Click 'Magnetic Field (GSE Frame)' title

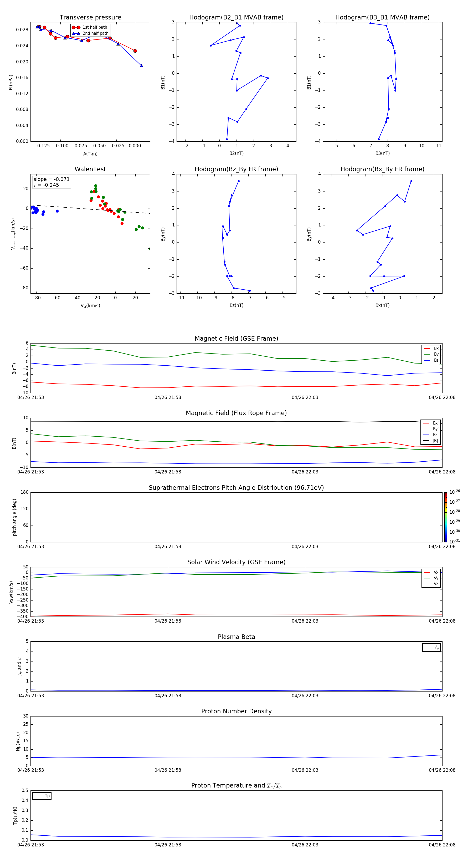(236, 339)
